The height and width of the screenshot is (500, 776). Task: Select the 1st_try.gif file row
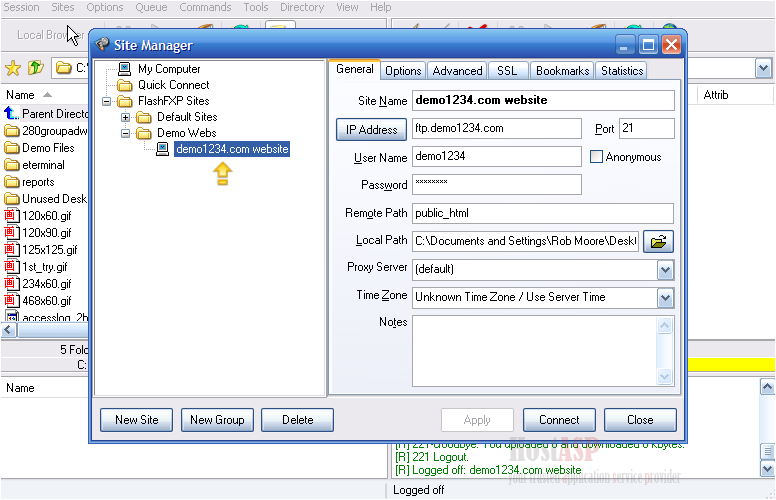point(36,267)
